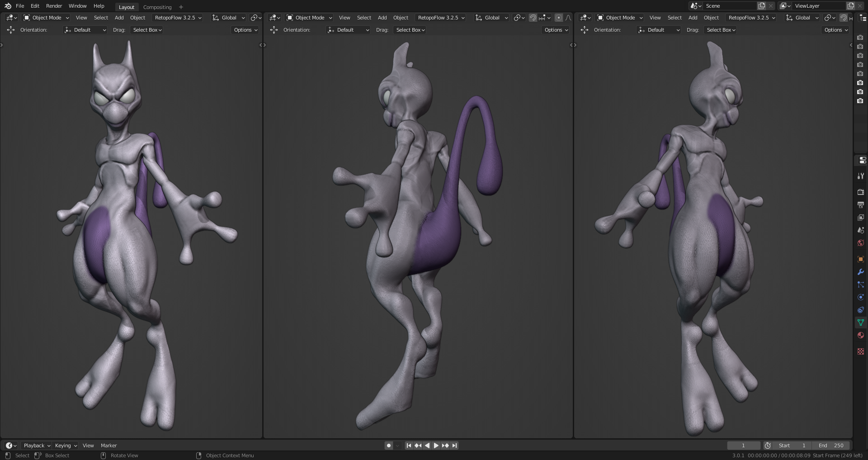Open Drag Select Box dropdown in left viewport
Image resolution: width=868 pixels, height=460 pixels.
coord(147,30)
